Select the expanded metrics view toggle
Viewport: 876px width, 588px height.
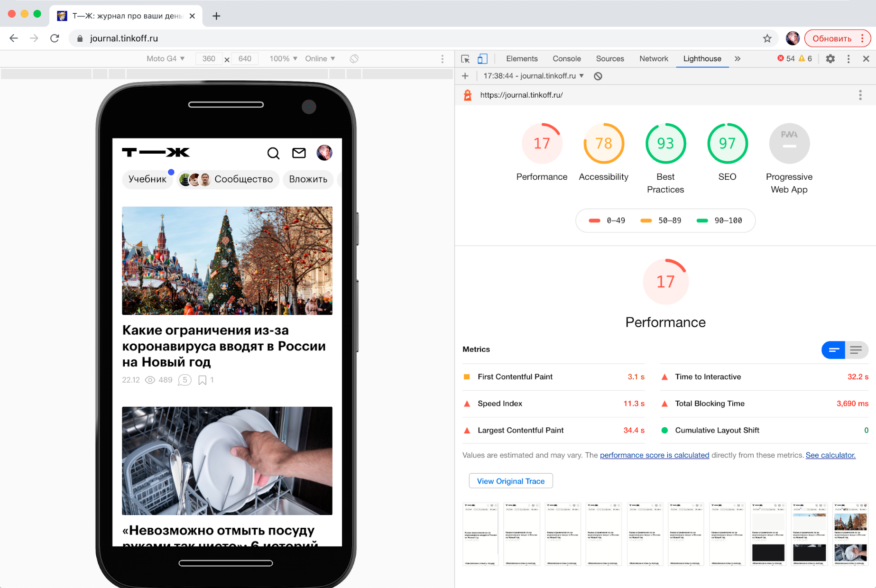point(857,350)
